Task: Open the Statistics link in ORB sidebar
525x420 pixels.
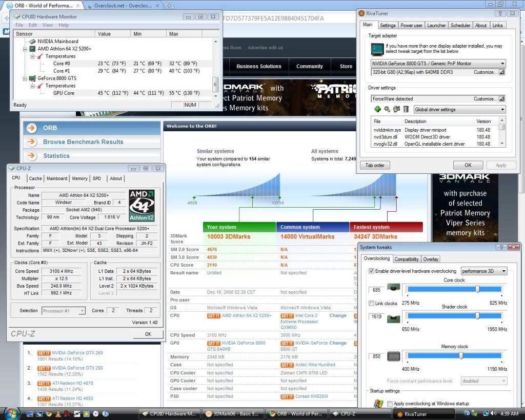Action: (56, 156)
